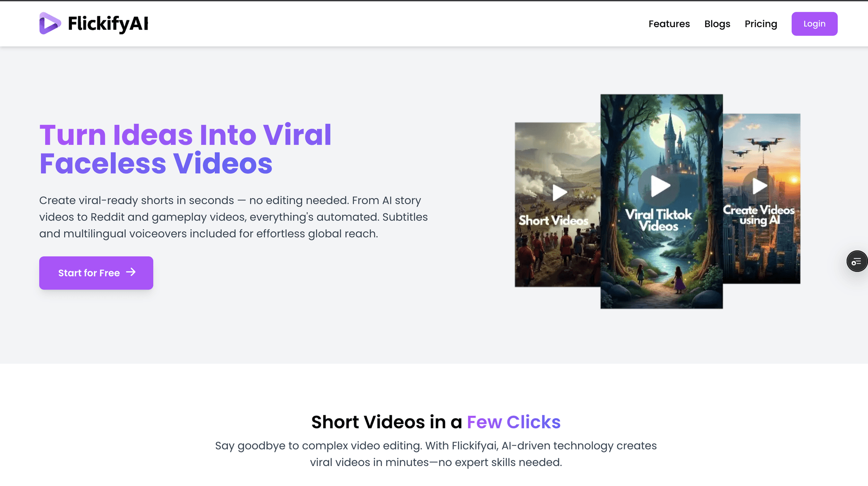Open the Pricing page link

click(761, 24)
